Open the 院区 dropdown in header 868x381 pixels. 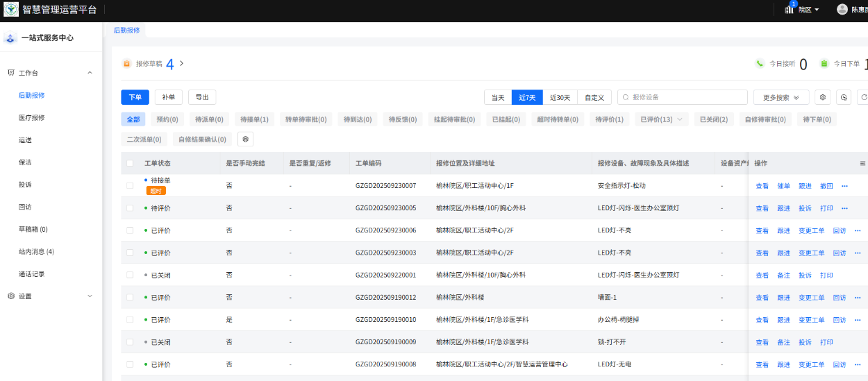(809, 10)
